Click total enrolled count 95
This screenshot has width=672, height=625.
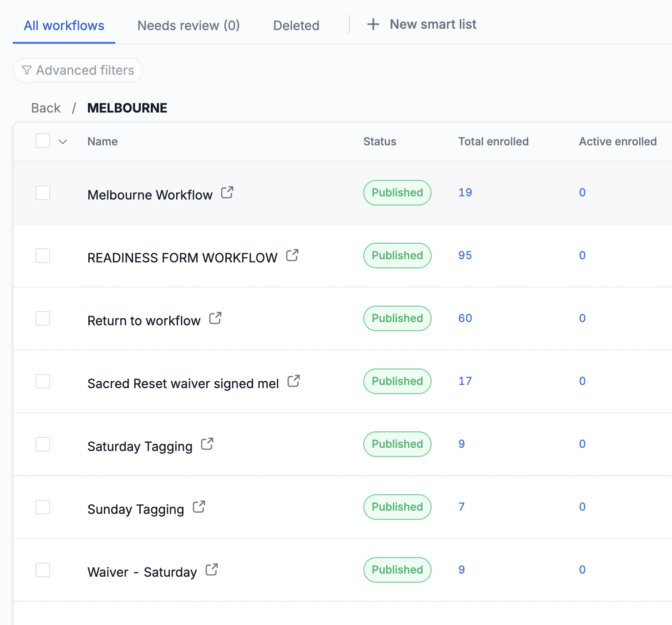point(465,255)
